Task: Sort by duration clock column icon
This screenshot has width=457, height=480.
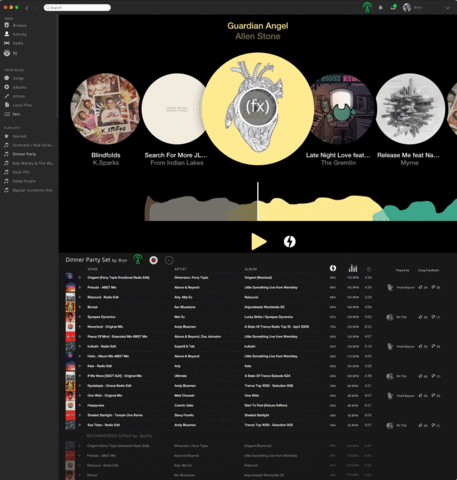Action: (x=368, y=269)
